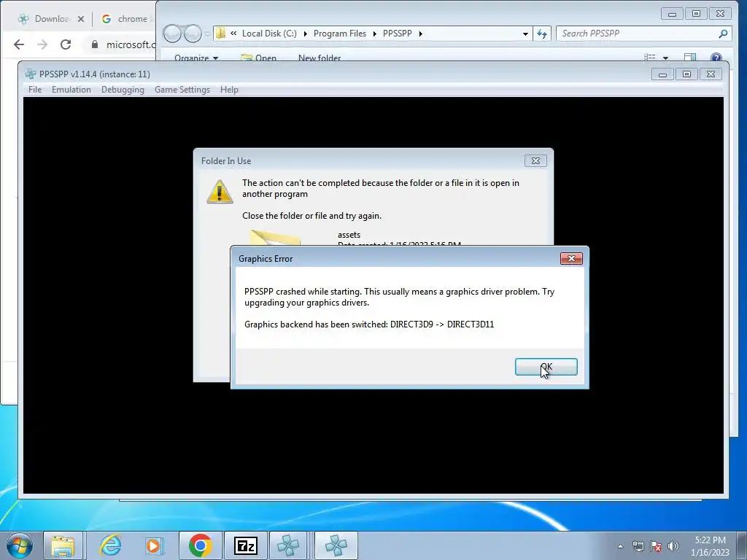This screenshot has height=560, width=747.
Task: Close the Folder In Use dialog
Action: pyautogui.click(x=535, y=161)
